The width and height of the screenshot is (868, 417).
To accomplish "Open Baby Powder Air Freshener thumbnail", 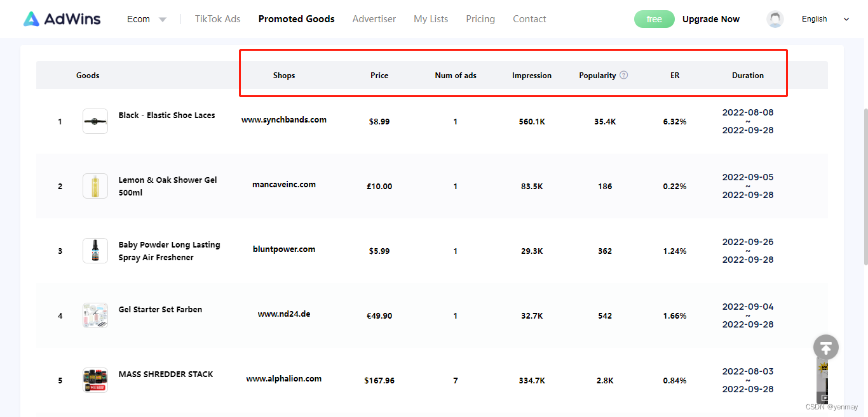I will point(95,251).
